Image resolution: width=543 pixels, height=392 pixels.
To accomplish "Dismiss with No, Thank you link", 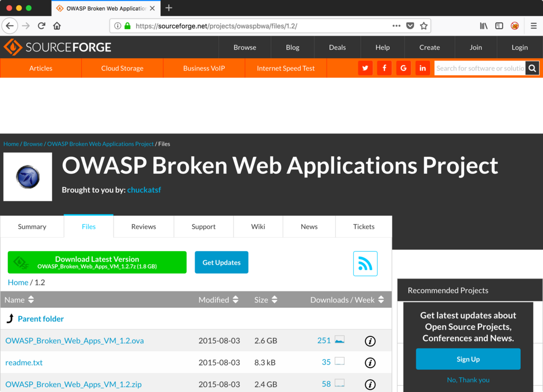I will (x=468, y=380).
